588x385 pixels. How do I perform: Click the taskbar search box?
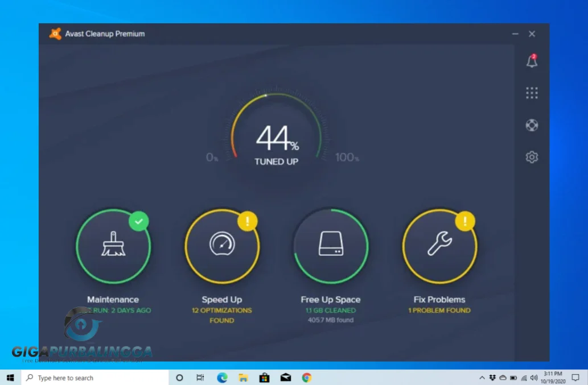[x=95, y=378]
